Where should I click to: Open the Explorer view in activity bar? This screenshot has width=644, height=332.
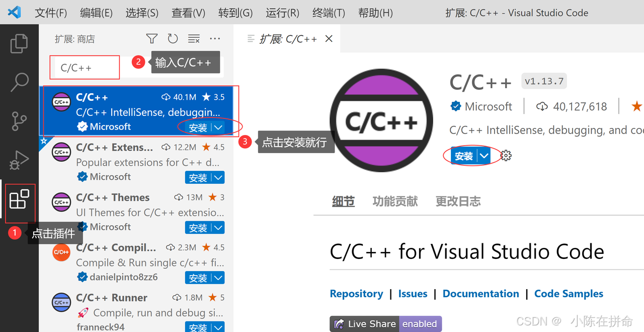(x=19, y=43)
